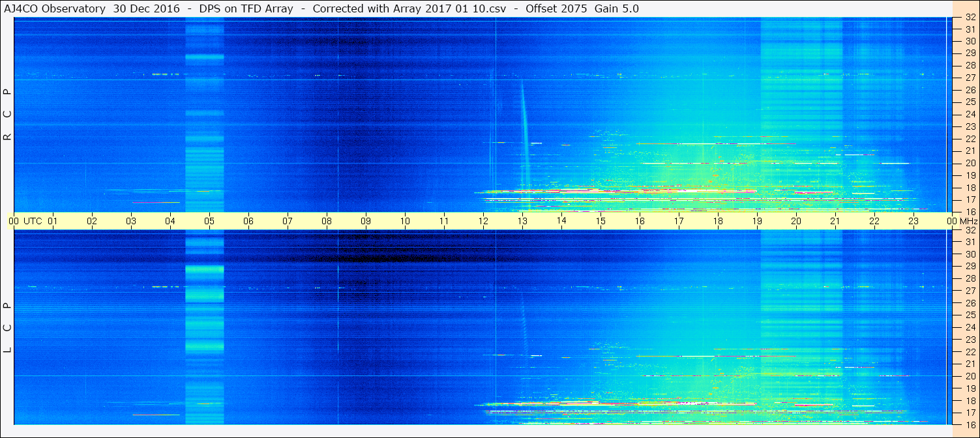The width and height of the screenshot is (980, 438).
Task: Click the 22 MHz label on the LCP scale
Action: pyautogui.click(x=970, y=352)
